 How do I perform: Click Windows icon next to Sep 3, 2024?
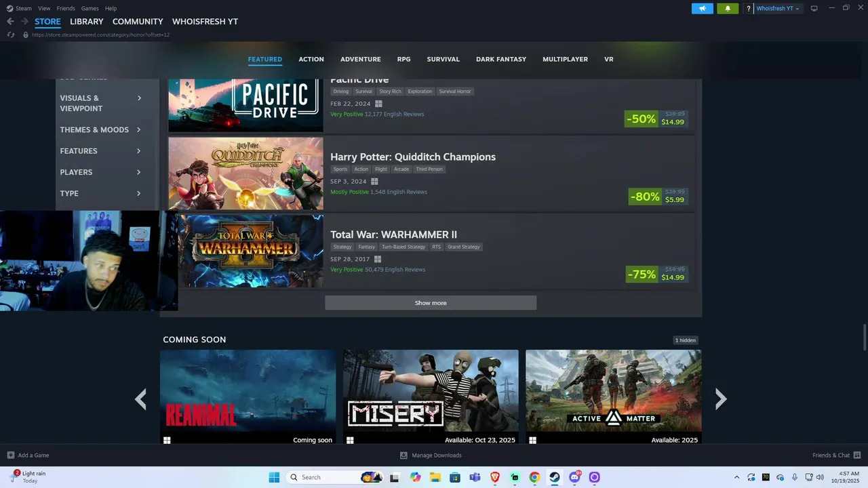[374, 182]
